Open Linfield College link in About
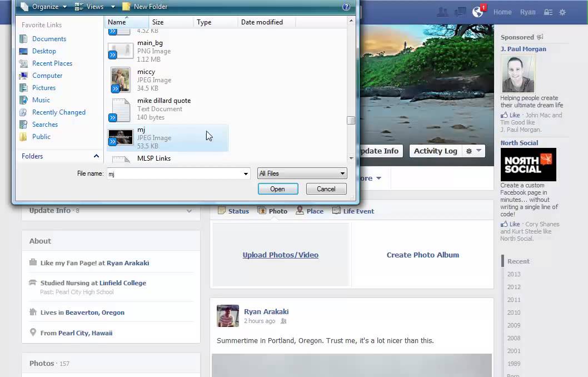 123,283
